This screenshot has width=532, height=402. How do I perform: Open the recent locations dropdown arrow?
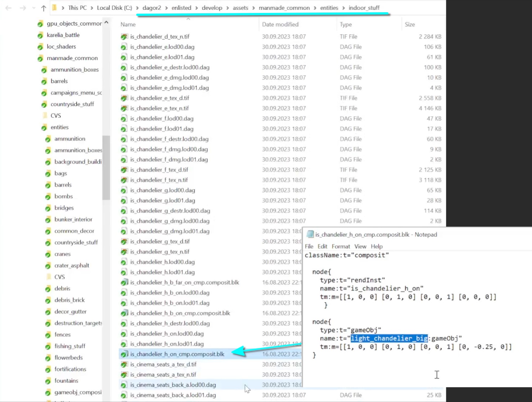pos(34,8)
